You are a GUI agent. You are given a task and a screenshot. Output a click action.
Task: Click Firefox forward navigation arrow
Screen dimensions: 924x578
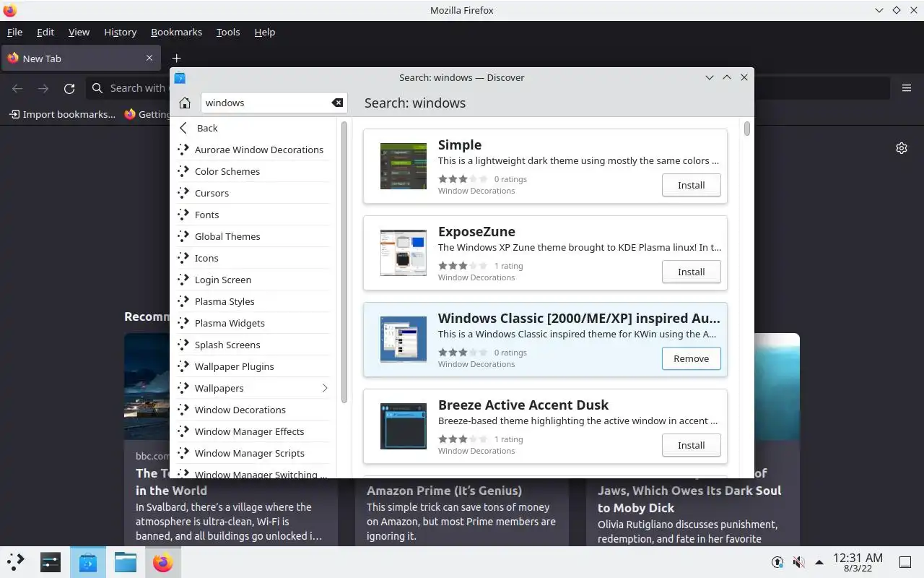click(x=43, y=88)
